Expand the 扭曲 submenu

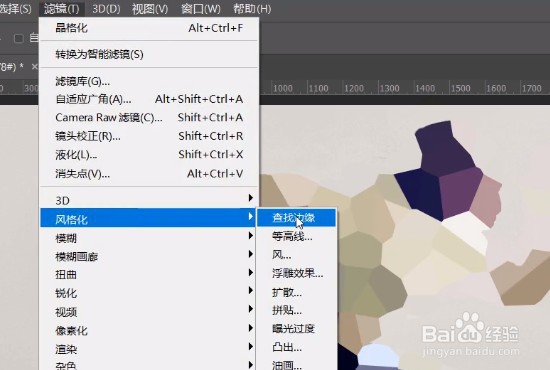[x=149, y=275]
